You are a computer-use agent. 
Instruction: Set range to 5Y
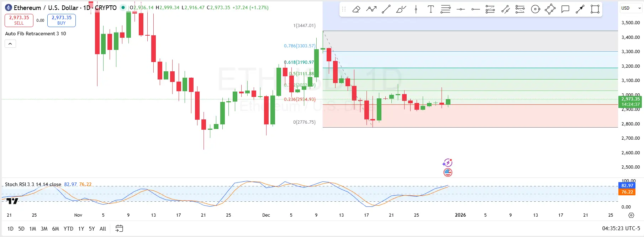point(92,229)
